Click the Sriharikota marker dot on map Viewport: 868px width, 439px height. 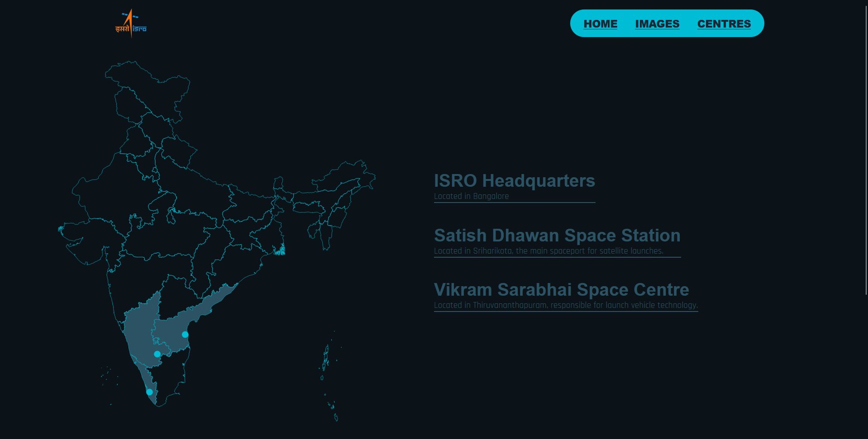pyautogui.click(x=185, y=335)
